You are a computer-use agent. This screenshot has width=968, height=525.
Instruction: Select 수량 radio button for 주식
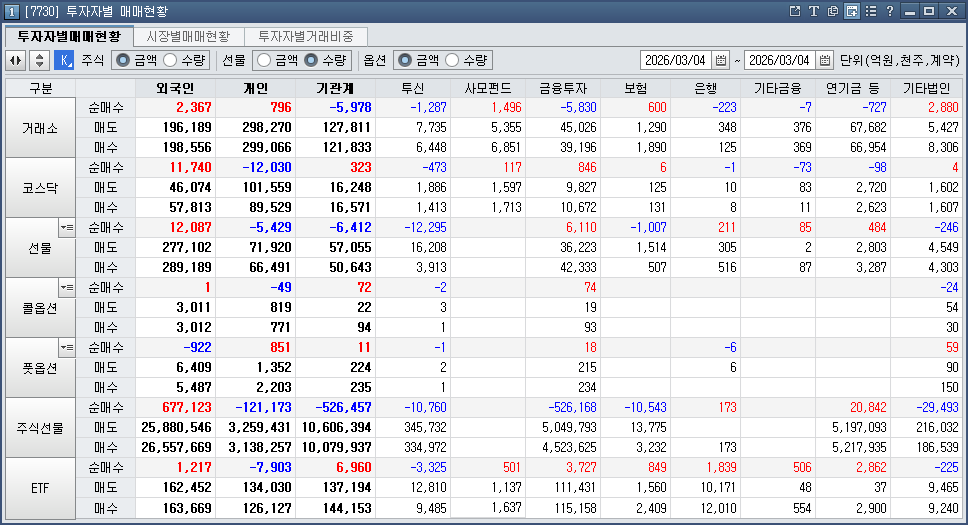170,60
